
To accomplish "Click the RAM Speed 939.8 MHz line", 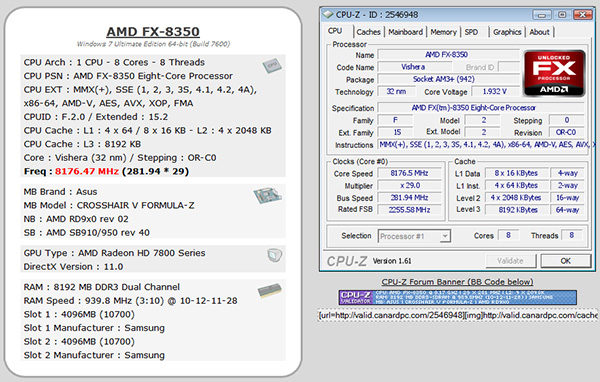I will coord(130,301).
